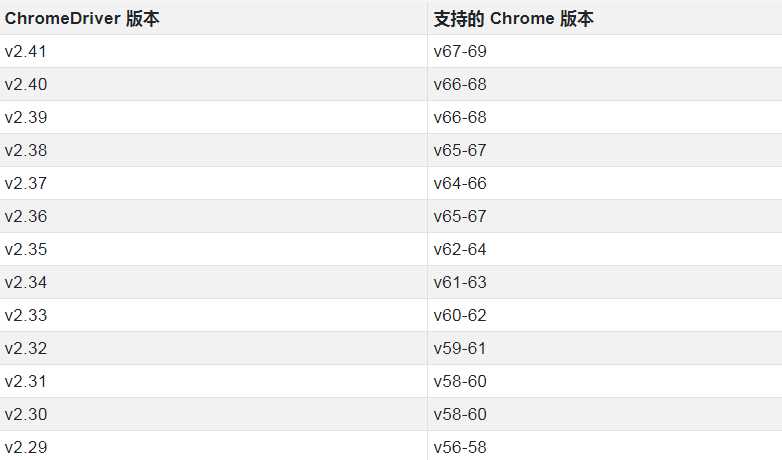Viewport: 782px width, 460px height.
Task: Select the v59-61 Chrome version cell
Action: pos(604,348)
